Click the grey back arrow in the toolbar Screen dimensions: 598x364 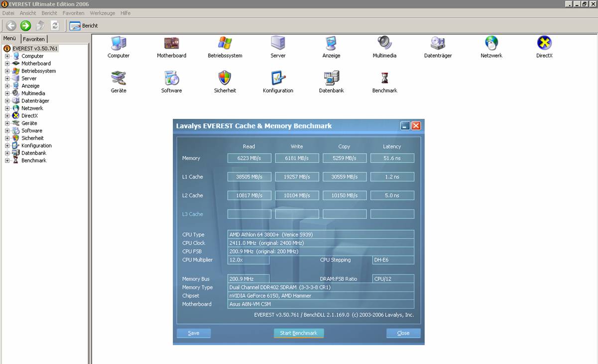(x=11, y=26)
